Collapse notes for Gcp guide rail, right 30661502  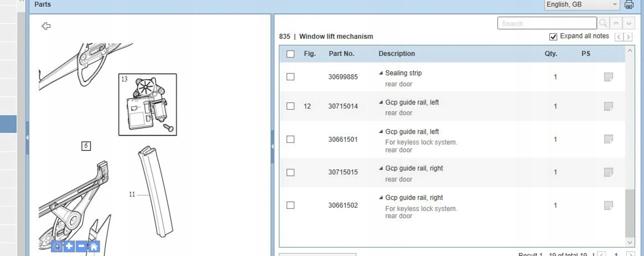click(381, 198)
